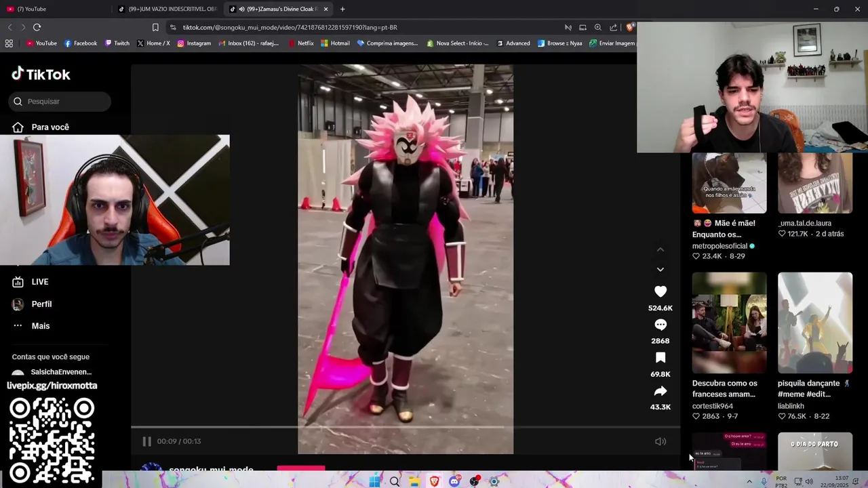The height and width of the screenshot is (488, 868).
Task: Go to next video with down chevron
Action: click(660, 270)
